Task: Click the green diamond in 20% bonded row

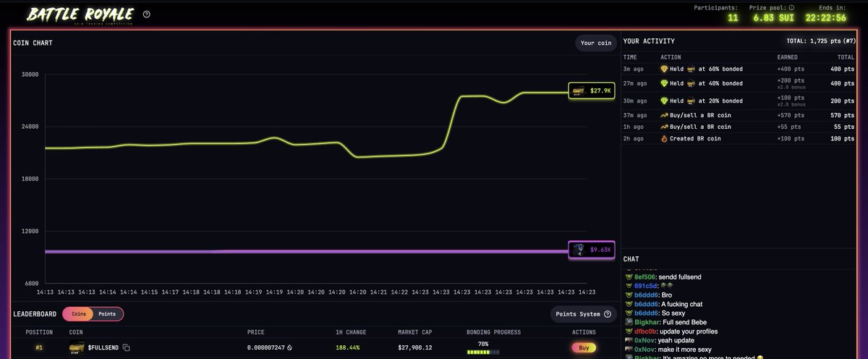Action: (x=664, y=101)
